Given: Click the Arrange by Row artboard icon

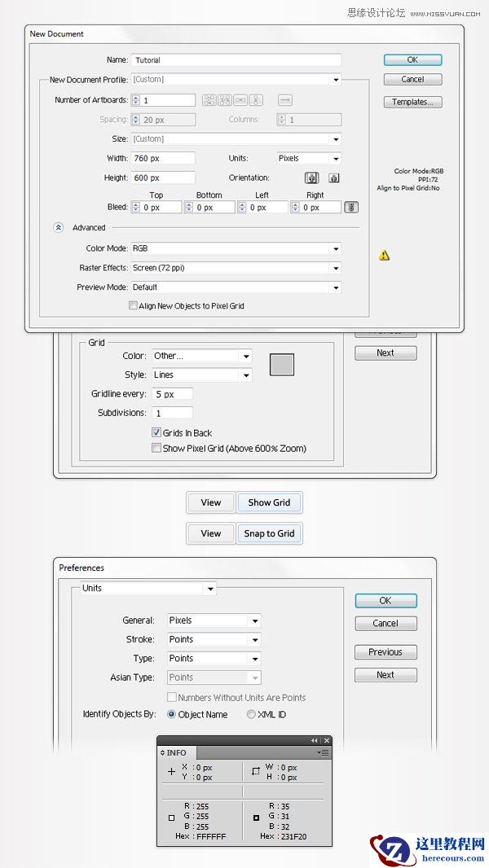Looking at the screenshot, I should (x=240, y=100).
